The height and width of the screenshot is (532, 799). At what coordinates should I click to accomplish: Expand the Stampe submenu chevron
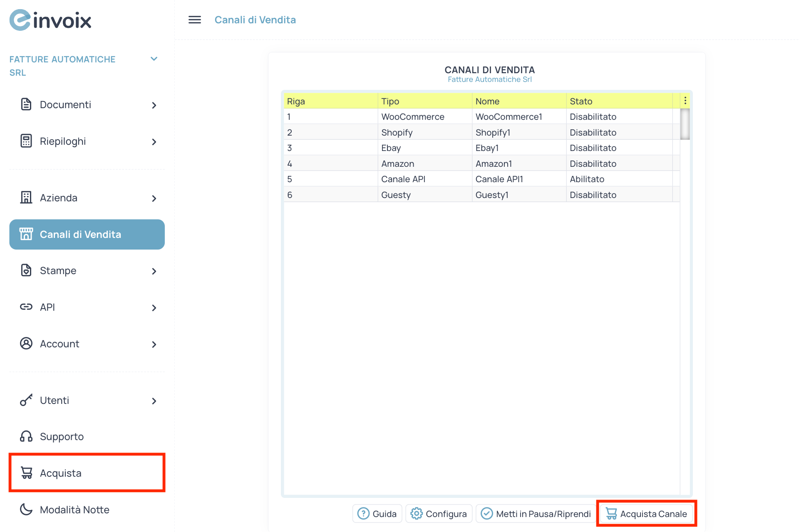(154, 271)
